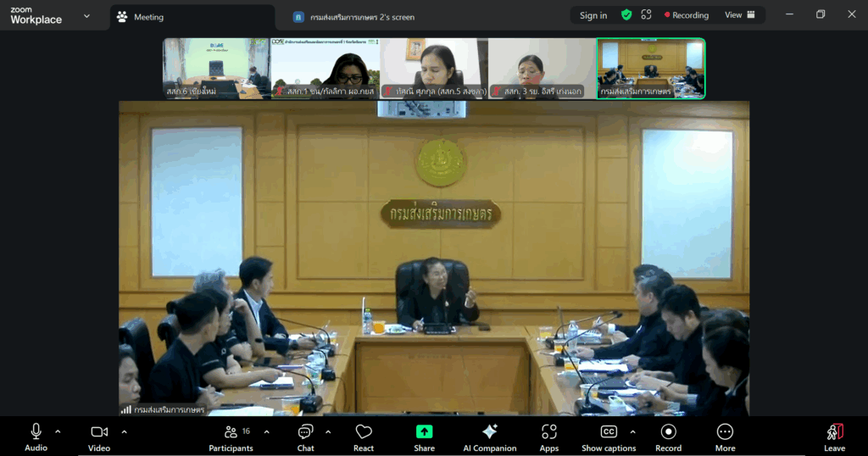Image resolution: width=868 pixels, height=456 pixels.
Task: Start screen sharing with Share
Action: coord(424,437)
